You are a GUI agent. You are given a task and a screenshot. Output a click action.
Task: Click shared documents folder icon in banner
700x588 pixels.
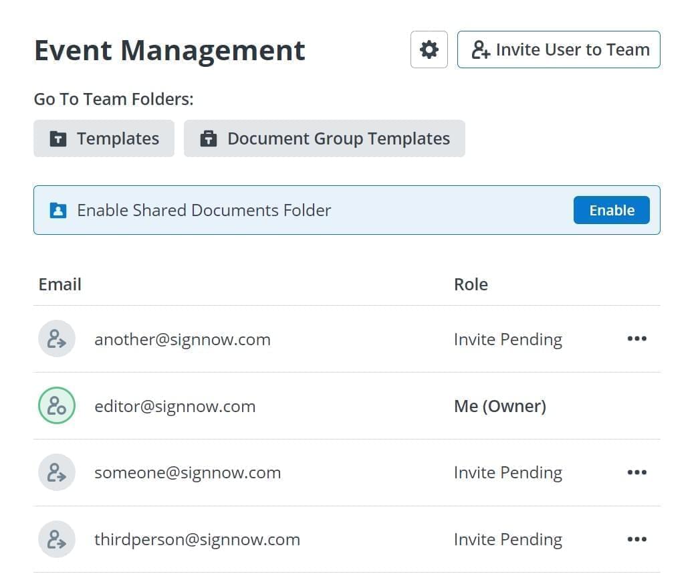58,211
